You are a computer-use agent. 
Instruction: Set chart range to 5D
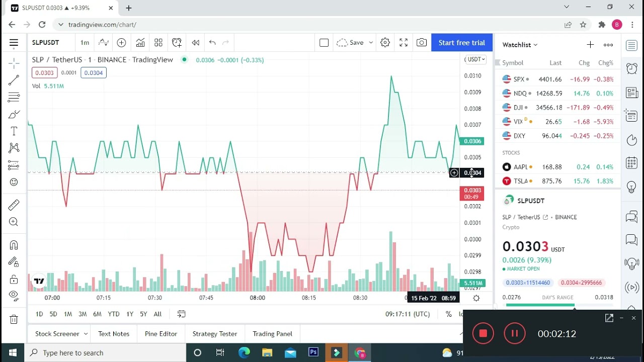53,314
